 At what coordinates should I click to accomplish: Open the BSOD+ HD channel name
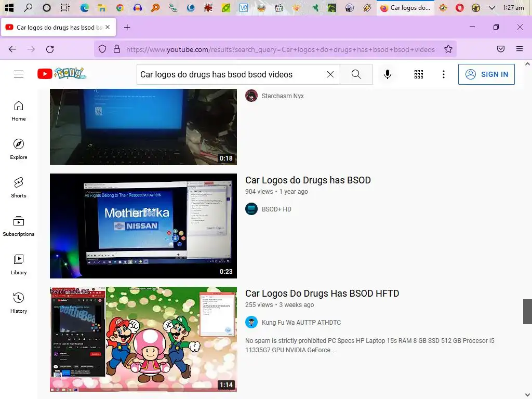276,209
